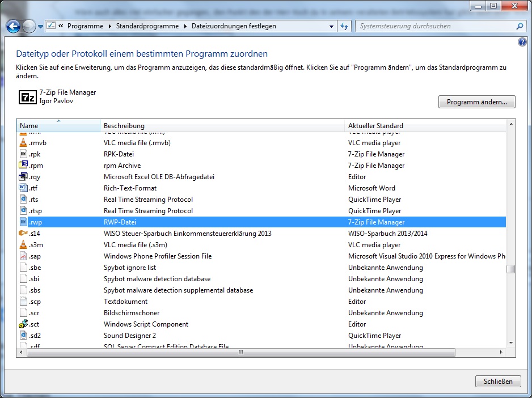Click the VLC cone icon for .rmvb
This screenshot has width=532, height=398.
coord(23,142)
